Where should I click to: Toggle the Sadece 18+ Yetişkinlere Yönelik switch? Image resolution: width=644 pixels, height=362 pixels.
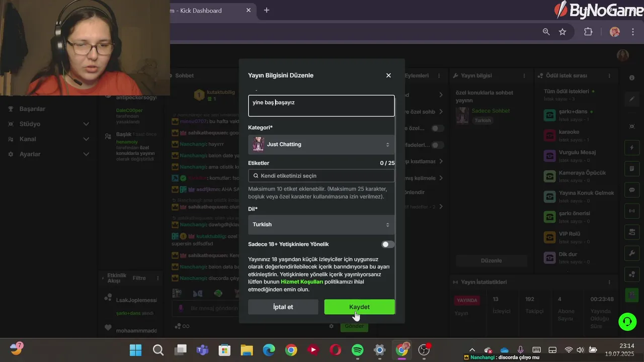387,244
